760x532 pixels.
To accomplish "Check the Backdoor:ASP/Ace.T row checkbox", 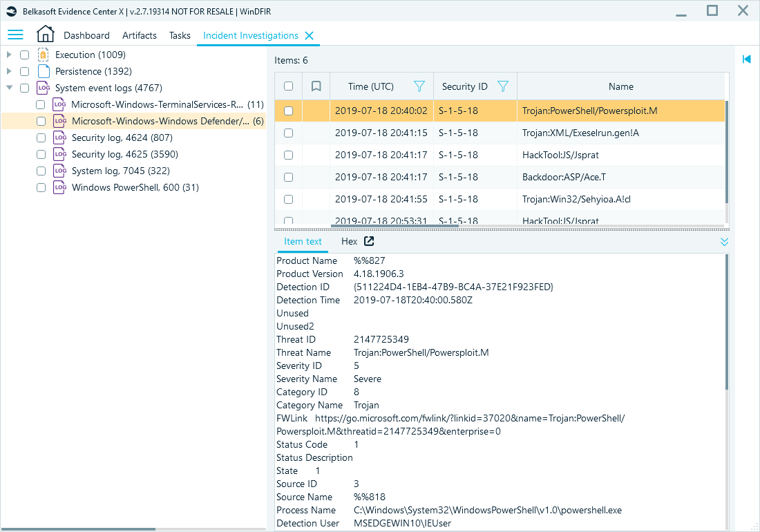I will pyautogui.click(x=288, y=177).
